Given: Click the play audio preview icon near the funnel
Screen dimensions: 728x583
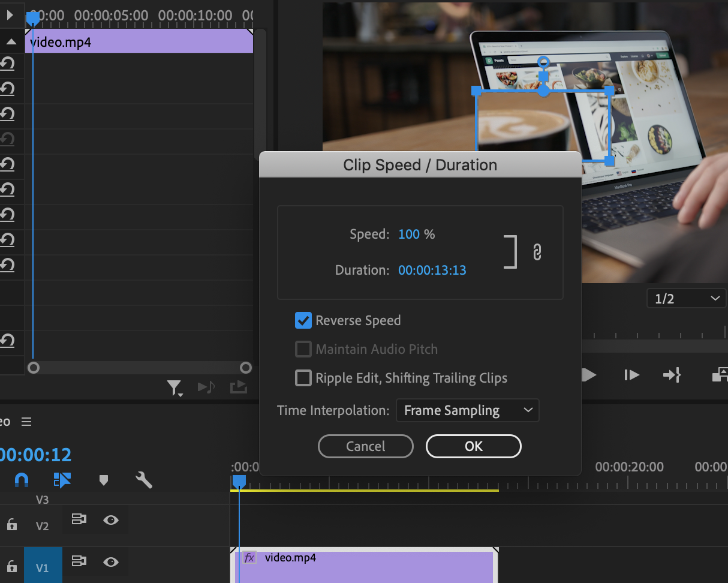Looking at the screenshot, I should tap(206, 387).
